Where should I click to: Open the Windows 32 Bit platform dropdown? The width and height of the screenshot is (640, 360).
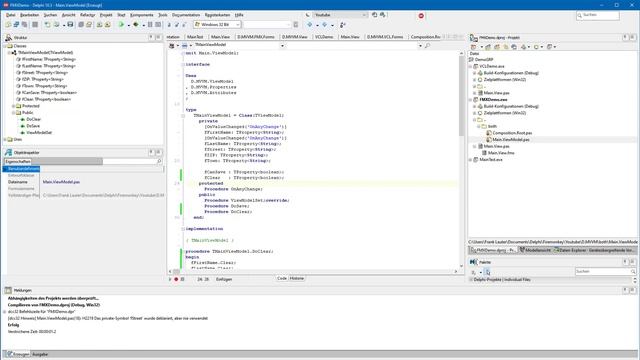217,24
